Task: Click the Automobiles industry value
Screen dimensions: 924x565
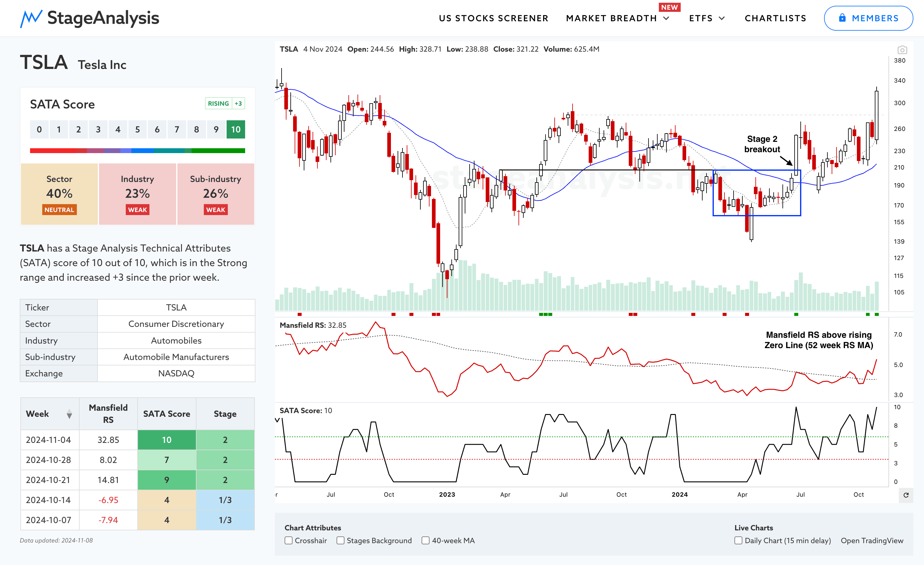Action: [176, 341]
